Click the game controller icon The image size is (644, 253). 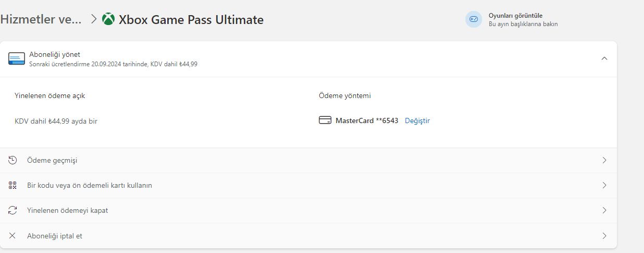[x=474, y=19]
